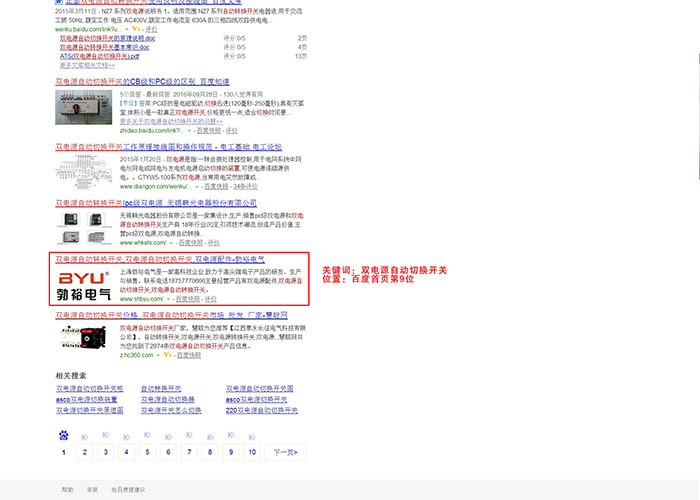Click the V3 credibility badge beside wenku.baidu.com

136,29
